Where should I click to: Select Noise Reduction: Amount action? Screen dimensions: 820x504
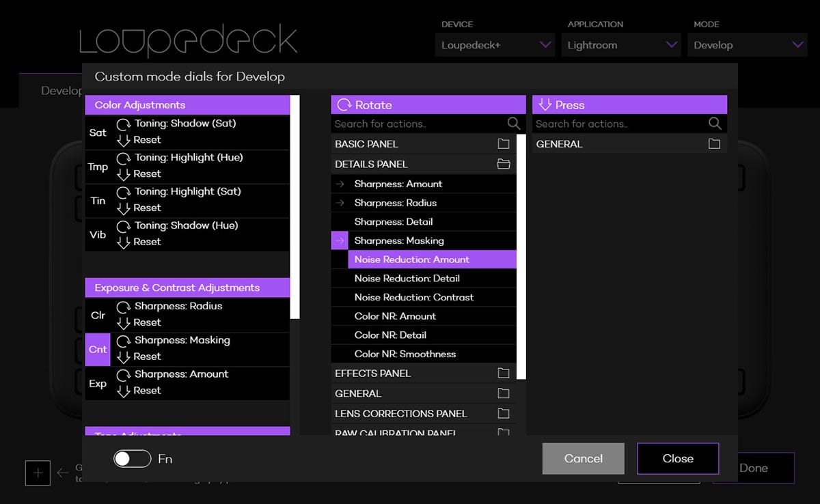[x=432, y=260]
